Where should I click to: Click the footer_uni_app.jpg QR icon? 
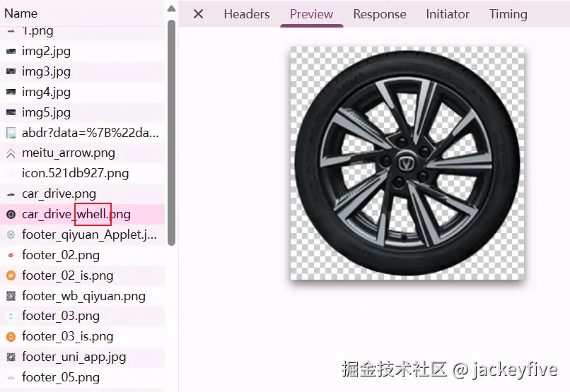pos(11,357)
